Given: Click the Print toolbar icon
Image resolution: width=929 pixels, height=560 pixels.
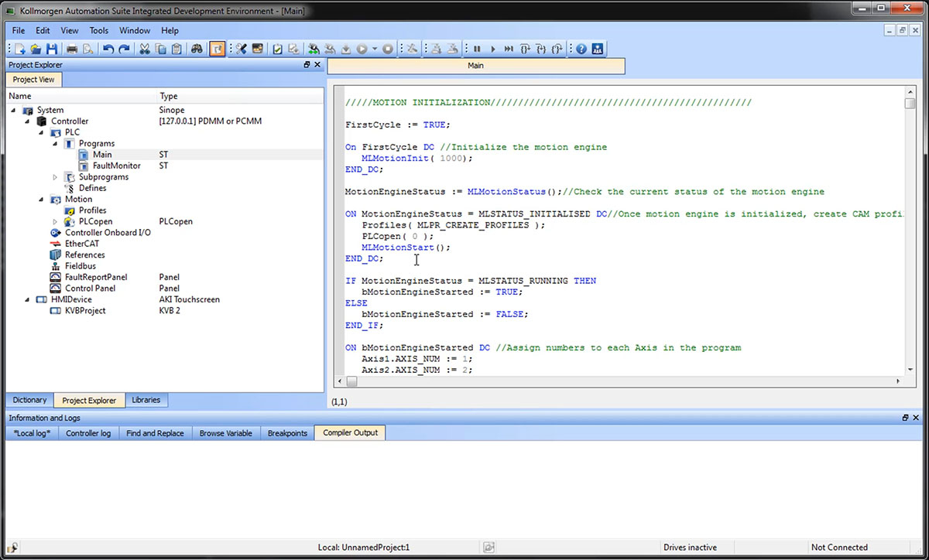Looking at the screenshot, I should [72, 49].
